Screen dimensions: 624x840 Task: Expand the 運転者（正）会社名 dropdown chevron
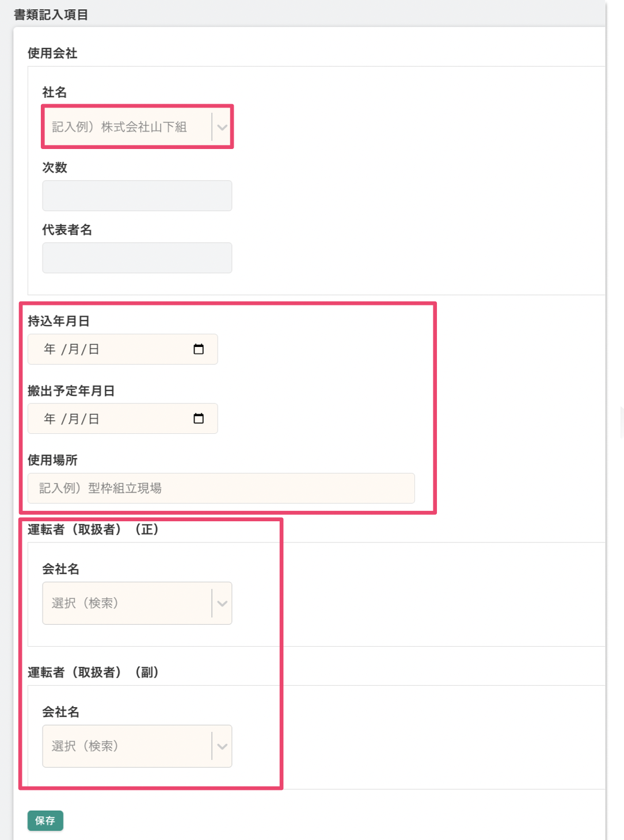tap(222, 604)
